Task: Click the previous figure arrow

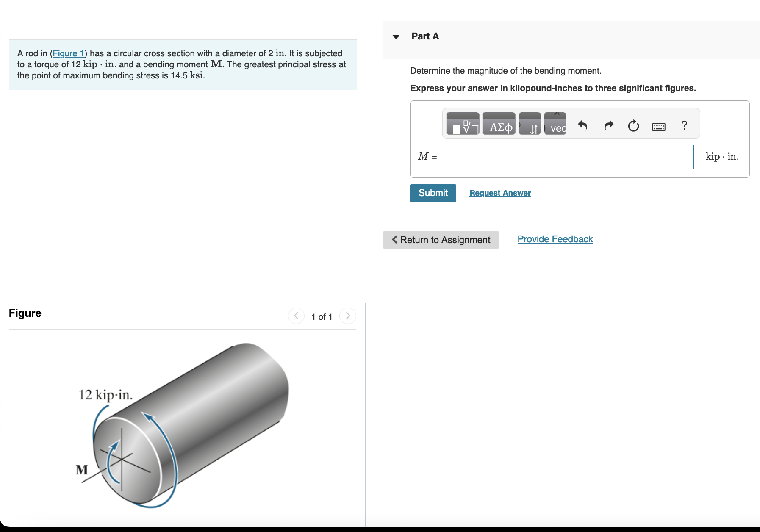Action: (296, 316)
